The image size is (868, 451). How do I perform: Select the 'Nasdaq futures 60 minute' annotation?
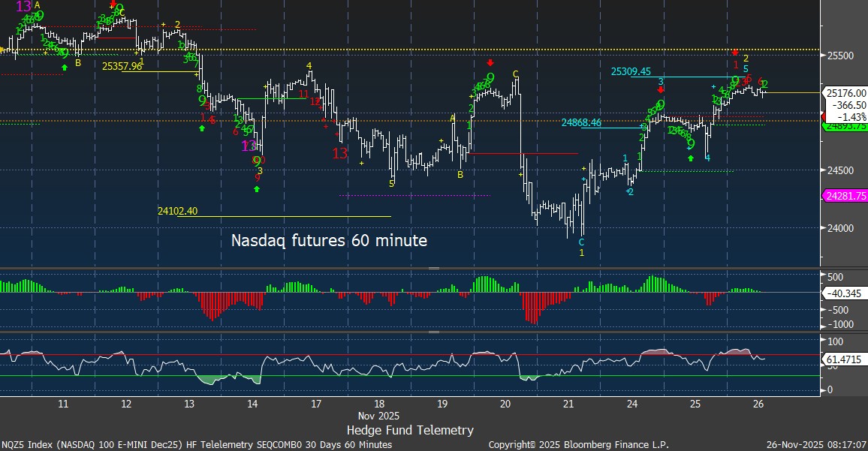(x=329, y=241)
